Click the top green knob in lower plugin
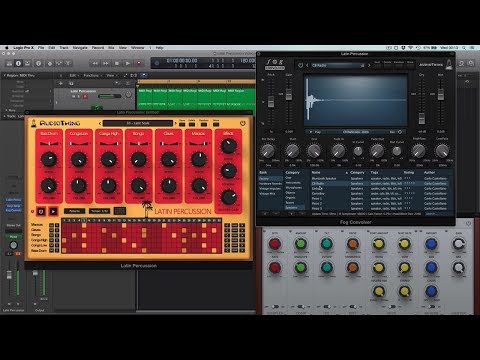The height and width of the screenshot is (360, 480). coord(301,244)
